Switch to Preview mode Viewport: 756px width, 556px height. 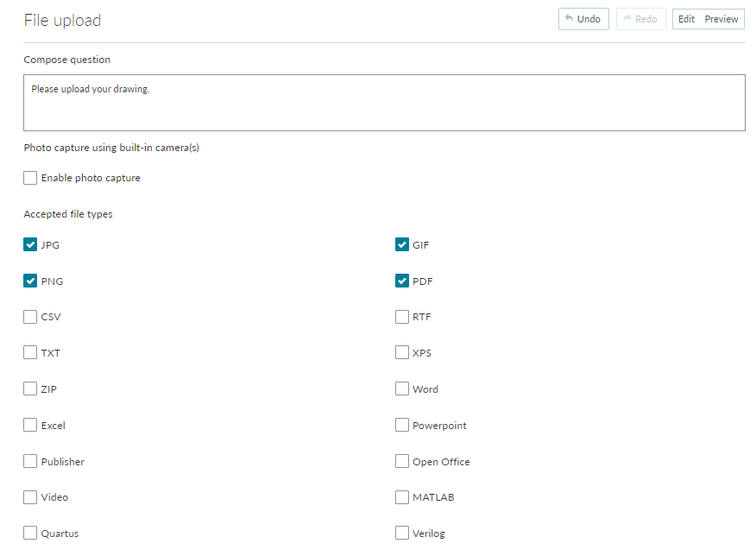721,19
